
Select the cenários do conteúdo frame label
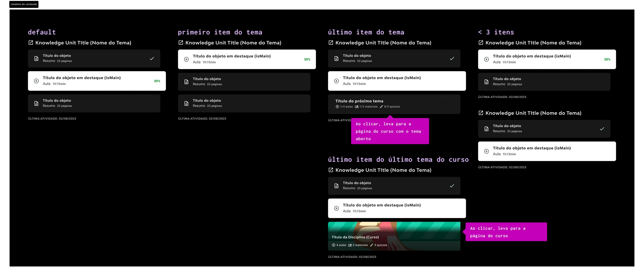click(24, 4)
